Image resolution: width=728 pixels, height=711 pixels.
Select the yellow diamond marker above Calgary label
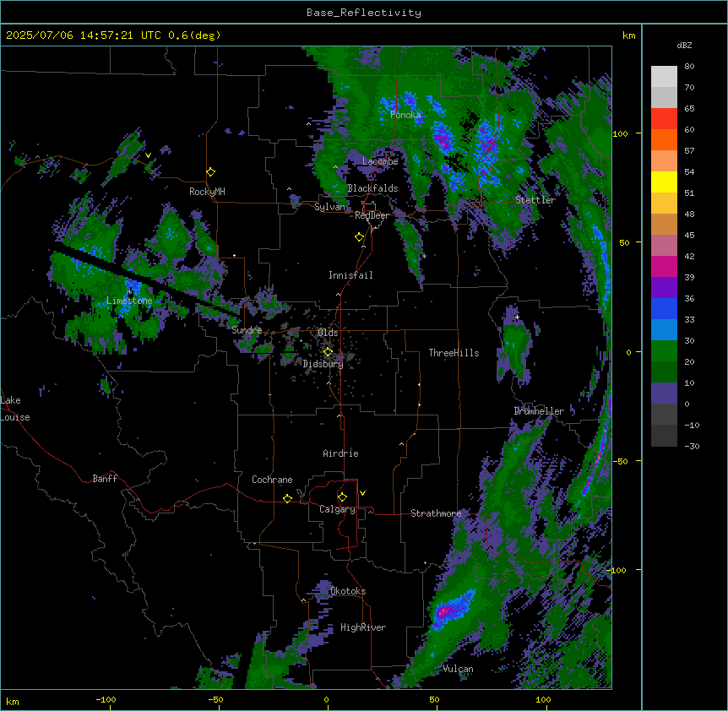point(342,497)
